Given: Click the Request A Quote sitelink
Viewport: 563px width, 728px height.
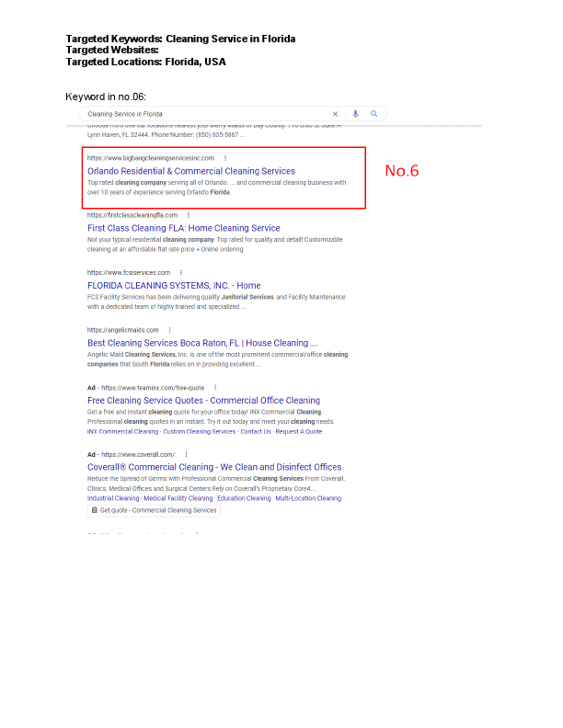Looking at the screenshot, I should point(299,432).
